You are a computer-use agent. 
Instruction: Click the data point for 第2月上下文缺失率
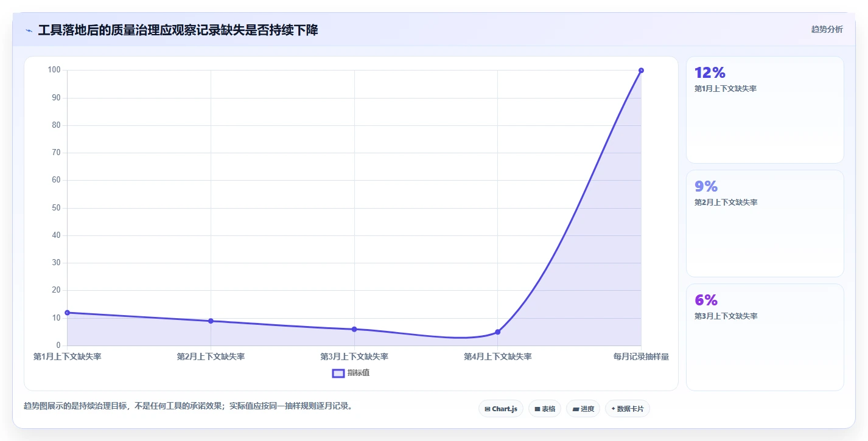point(211,321)
